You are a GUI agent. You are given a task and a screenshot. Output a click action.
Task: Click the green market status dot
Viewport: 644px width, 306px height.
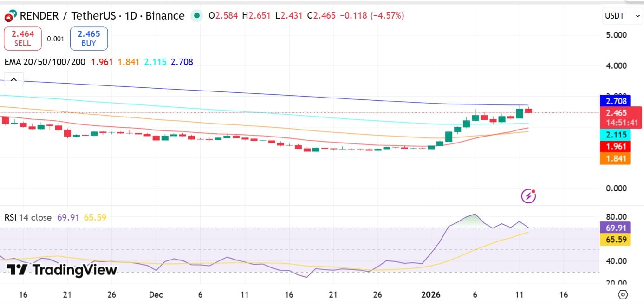pos(197,16)
